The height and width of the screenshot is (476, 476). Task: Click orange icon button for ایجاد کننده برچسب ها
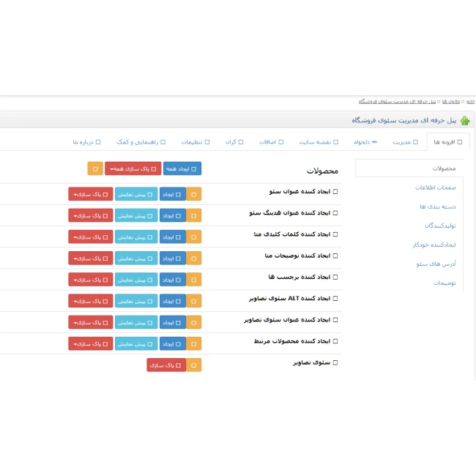194,279
